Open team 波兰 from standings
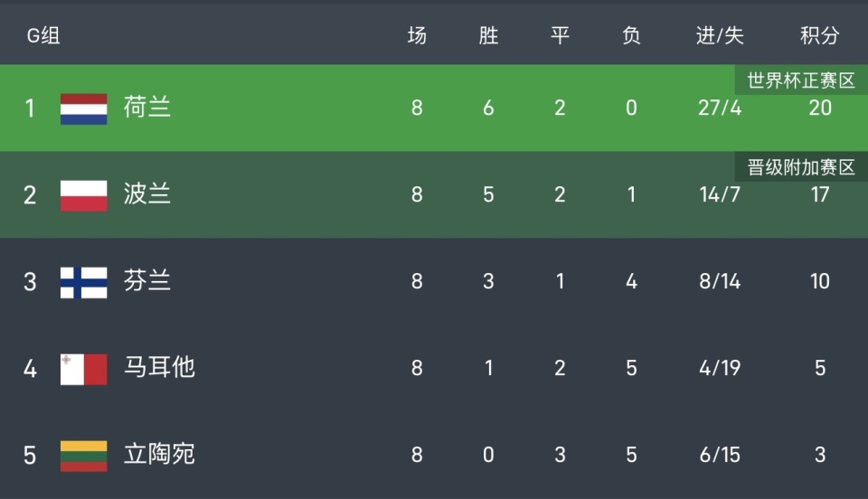Screen dimensions: 868x499 (147, 195)
